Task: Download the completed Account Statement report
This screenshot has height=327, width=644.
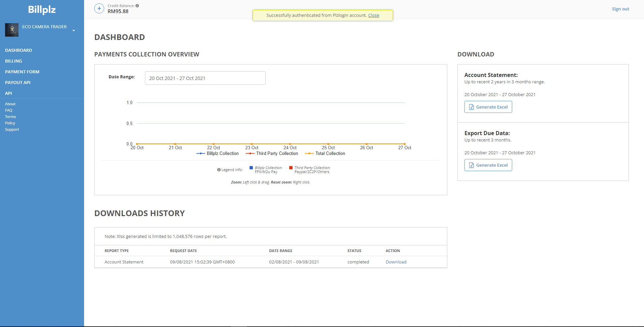Action: (396, 262)
